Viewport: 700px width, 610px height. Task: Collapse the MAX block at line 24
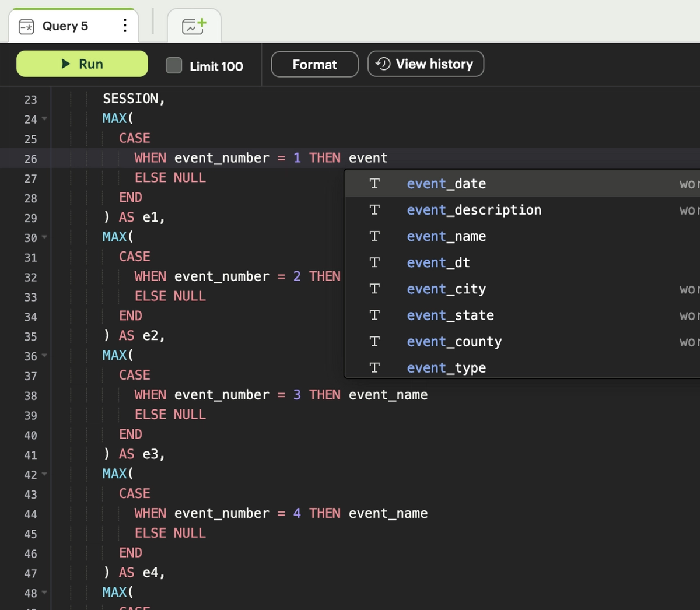45,119
